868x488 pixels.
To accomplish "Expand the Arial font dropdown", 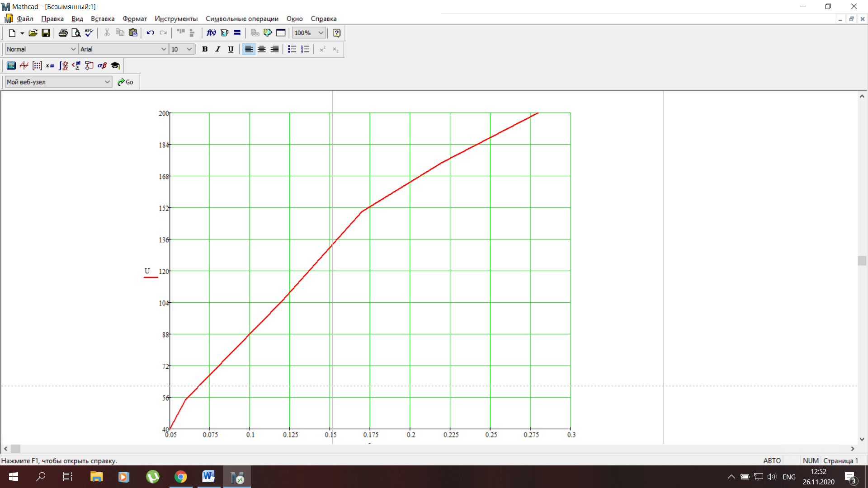I will [164, 49].
